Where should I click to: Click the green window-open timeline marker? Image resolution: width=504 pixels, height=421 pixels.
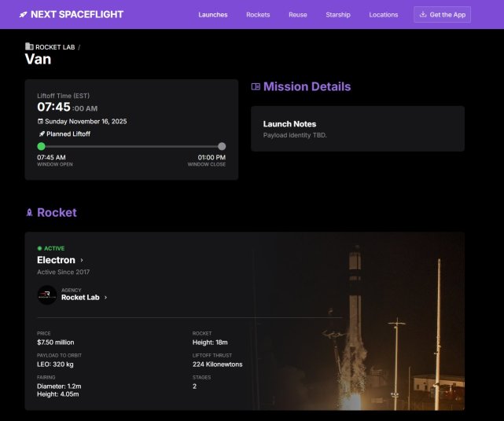click(41, 146)
